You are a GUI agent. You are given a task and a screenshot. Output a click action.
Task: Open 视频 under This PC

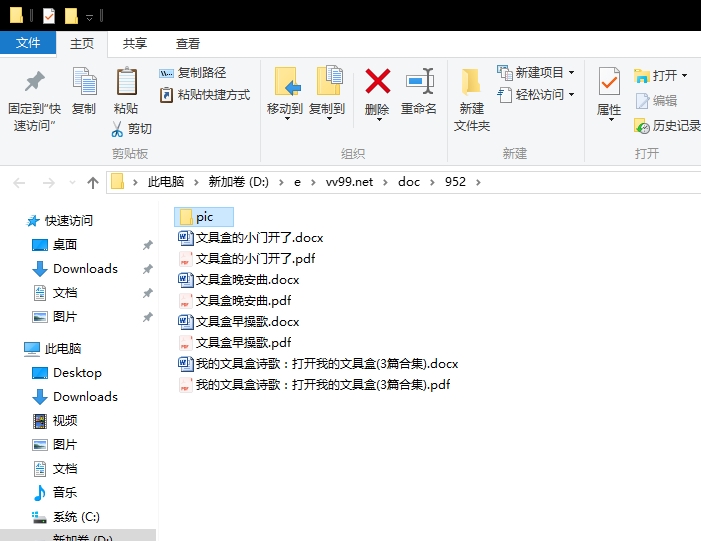coord(55,421)
